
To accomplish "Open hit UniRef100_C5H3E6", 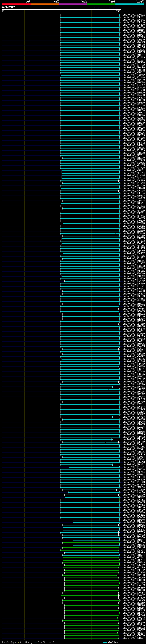I will point(134,30).
